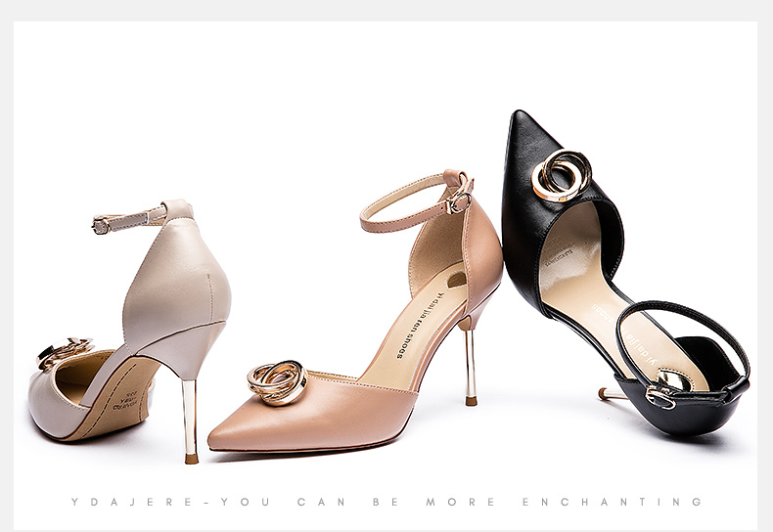Click the gold ring ornament on black shoe
Screen dimensions: 773x532
click(562, 175)
